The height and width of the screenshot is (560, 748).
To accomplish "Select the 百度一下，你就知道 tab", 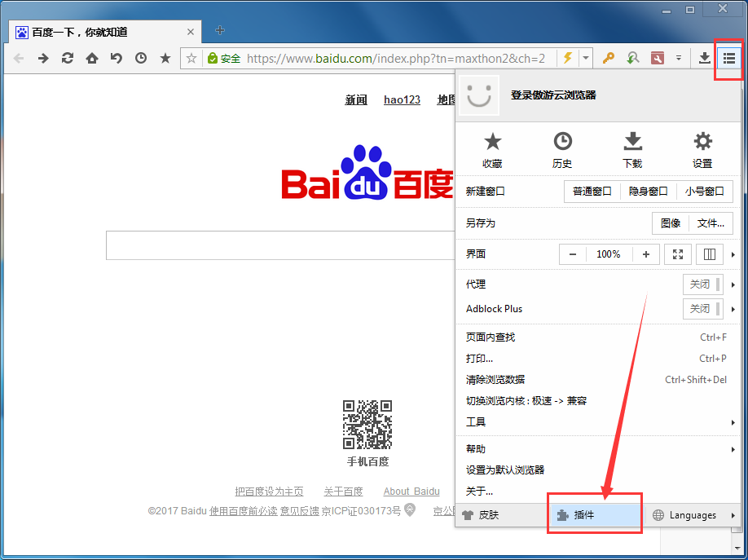I will tap(105, 32).
